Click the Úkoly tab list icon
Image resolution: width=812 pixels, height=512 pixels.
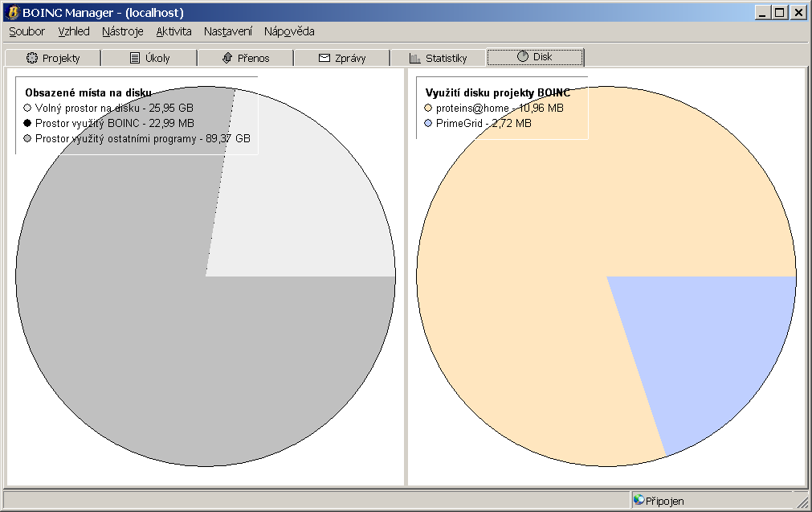point(135,58)
